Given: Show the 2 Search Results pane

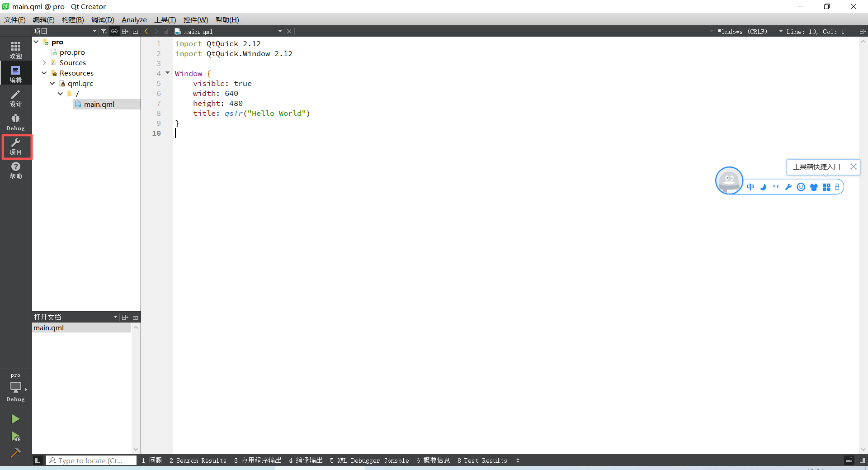Looking at the screenshot, I should 198,461.
